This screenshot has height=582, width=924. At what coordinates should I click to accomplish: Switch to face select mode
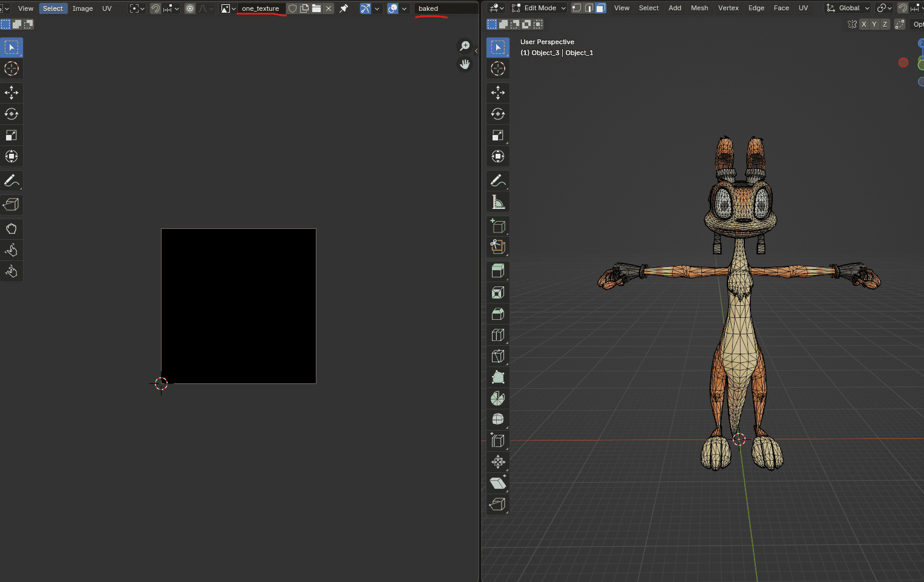coord(601,8)
